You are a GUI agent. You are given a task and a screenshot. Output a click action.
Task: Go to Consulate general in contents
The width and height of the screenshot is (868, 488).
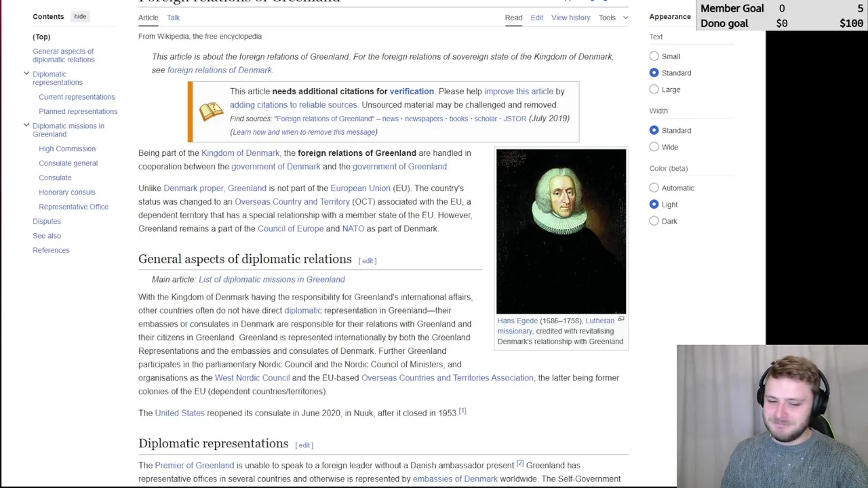pos(68,163)
